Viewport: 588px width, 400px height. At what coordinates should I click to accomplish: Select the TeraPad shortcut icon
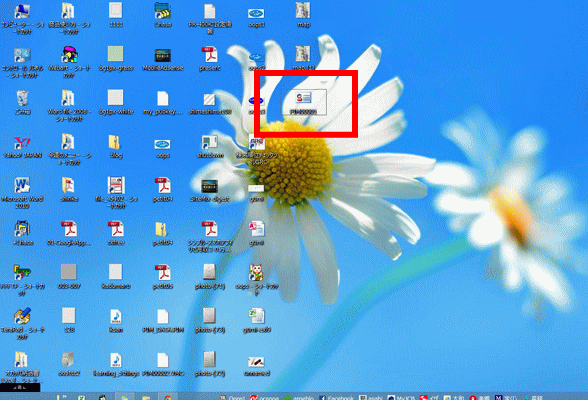click(x=22, y=323)
